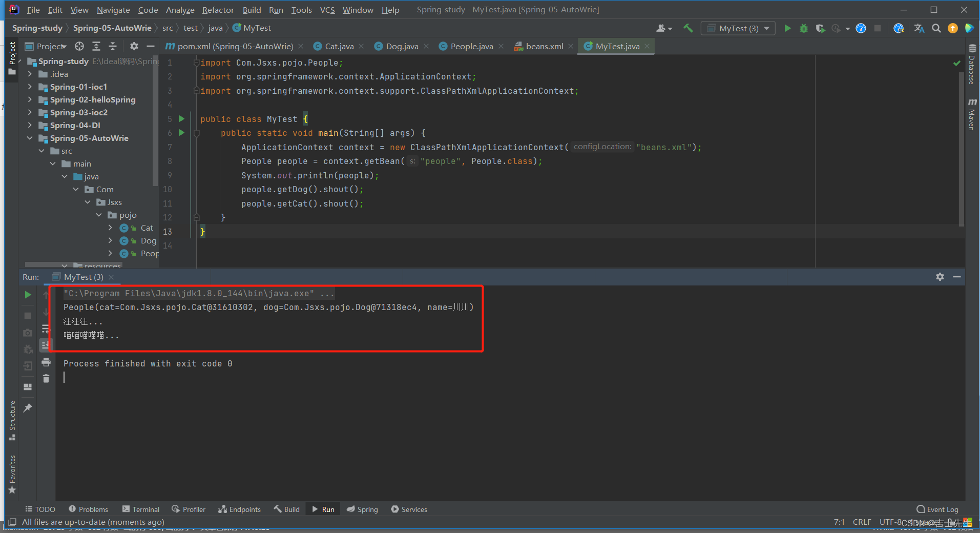This screenshot has height=533, width=980.
Task: Click run gutter arrow beside class MyTest
Action: [x=181, y=118]
